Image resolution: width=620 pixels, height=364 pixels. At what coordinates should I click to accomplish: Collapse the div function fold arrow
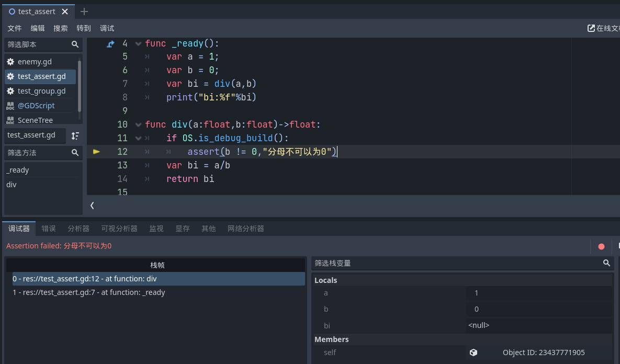pos(138,124)
